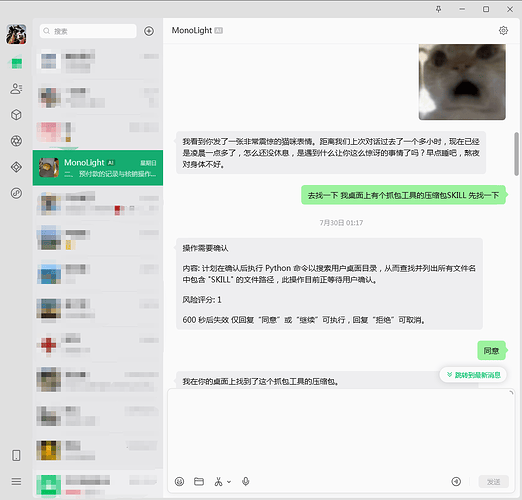Open the Moments aperture icon in the sidebar
The height and width of the screenshot is (500, 522).
coord(16,141)
